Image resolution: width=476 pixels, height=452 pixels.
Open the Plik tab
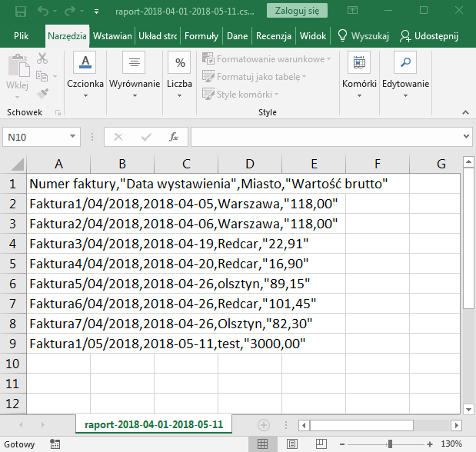[21, 36]
